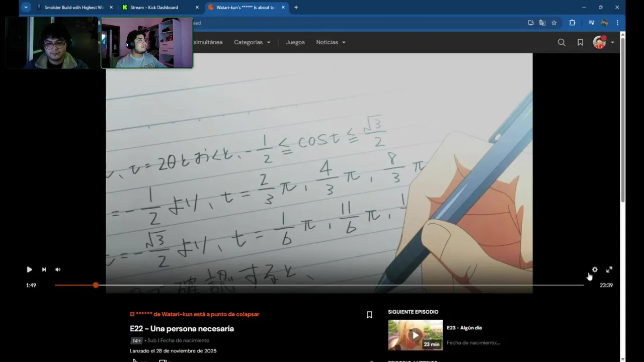The width and height of the screenshot is (644, 362).
Task: Open the Chrome extensions puzzle icon
Action: pyautogui.click(x=572, y=23)
